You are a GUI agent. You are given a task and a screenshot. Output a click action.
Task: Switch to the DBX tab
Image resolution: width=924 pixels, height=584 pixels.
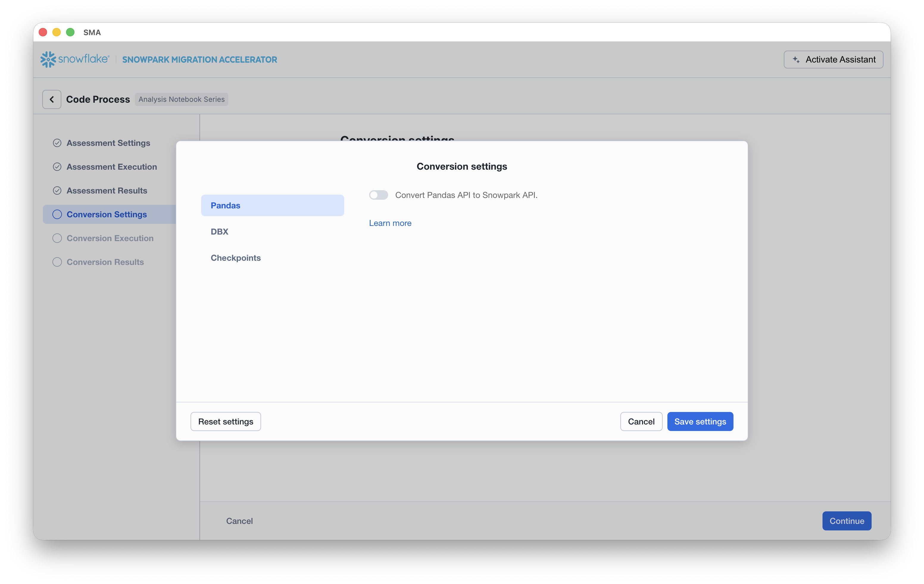tap(219, 231)
